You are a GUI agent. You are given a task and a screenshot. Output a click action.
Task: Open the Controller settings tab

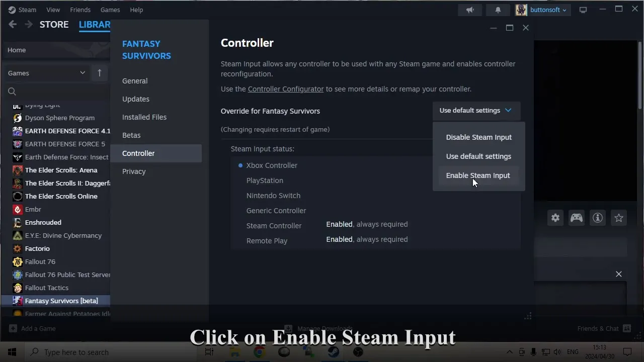(x=156, y=153)
